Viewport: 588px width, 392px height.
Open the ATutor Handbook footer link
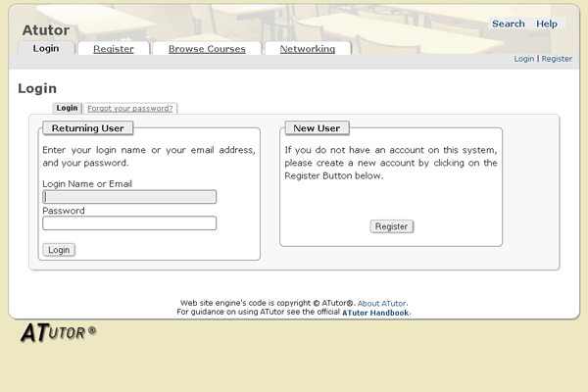point(376,313)
